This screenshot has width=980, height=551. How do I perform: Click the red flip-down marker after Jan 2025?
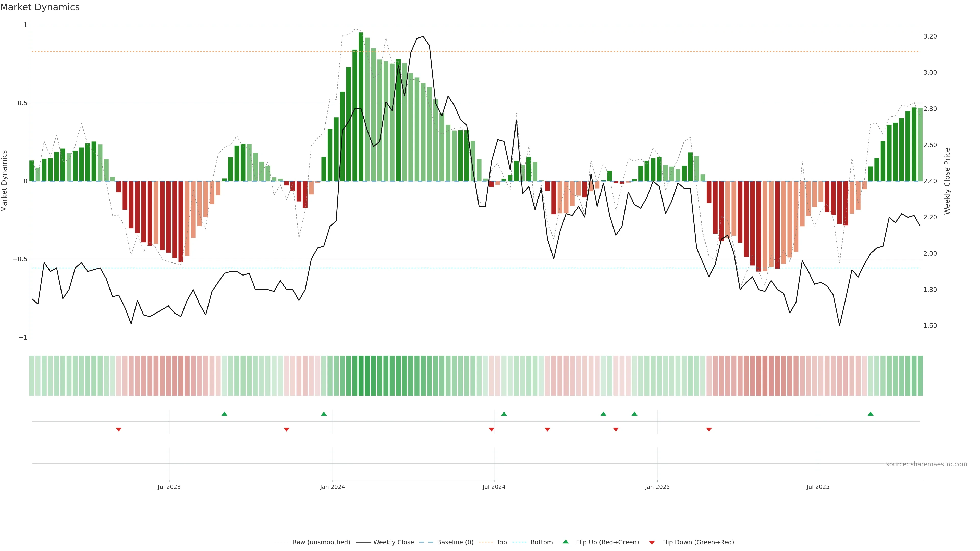tap(709, 429)
